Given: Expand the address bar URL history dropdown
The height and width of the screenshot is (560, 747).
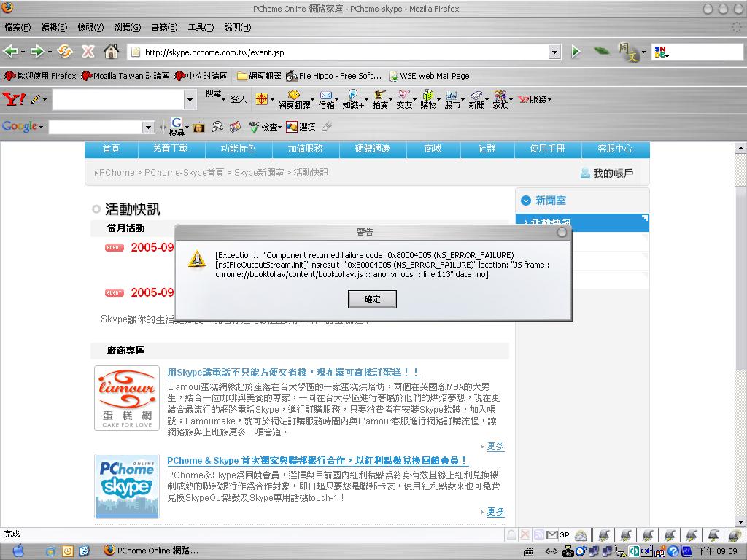Looking at the screenshot, I should (554, 52).
